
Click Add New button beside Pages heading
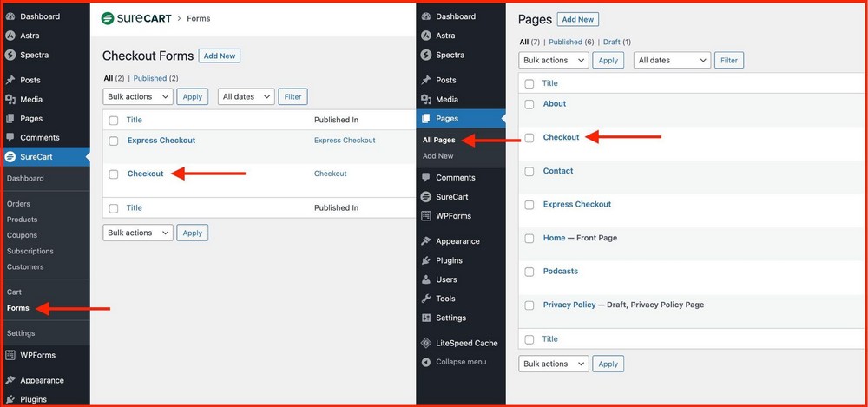[578, 19]
